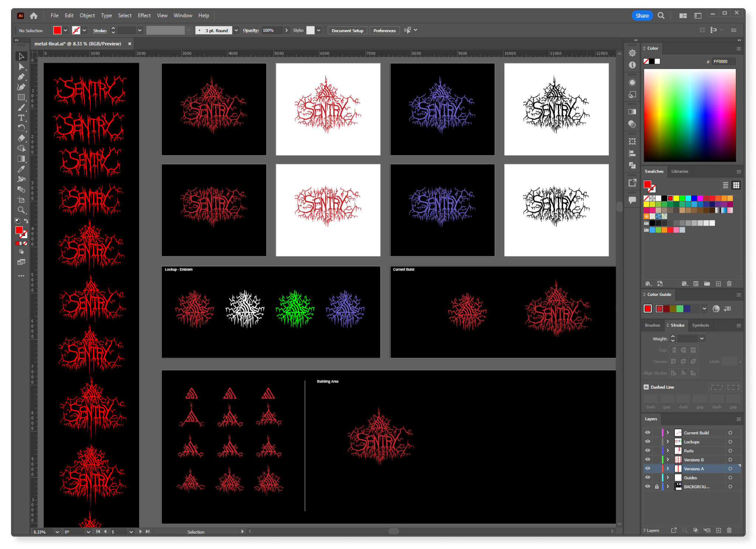The width and height of the screenshot is (756, 549).
Task: Open the Zoom tool
Action: (x=21, y=210)
